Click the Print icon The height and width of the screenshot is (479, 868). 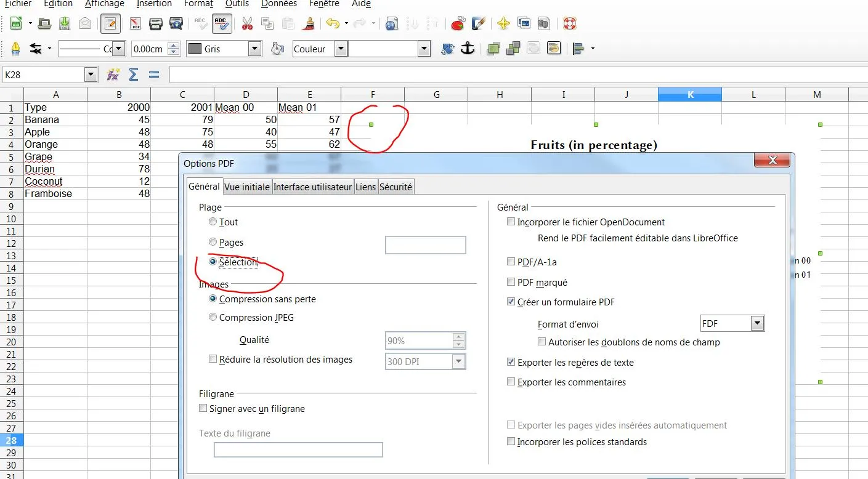coord(156,24)
